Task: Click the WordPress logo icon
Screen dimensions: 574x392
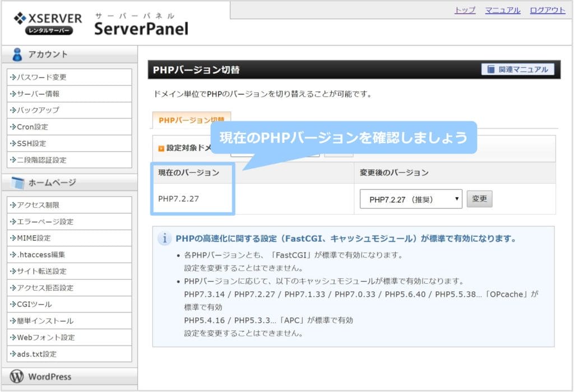Action: (16, 376)
